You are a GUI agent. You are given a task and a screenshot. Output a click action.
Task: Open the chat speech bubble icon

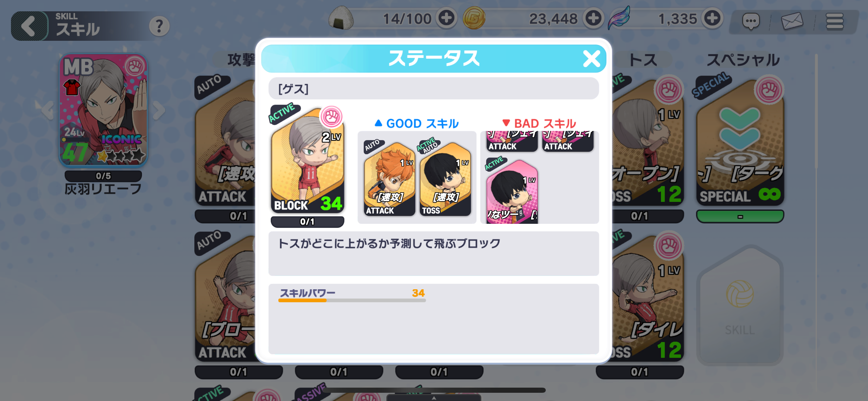pos(751,22)
